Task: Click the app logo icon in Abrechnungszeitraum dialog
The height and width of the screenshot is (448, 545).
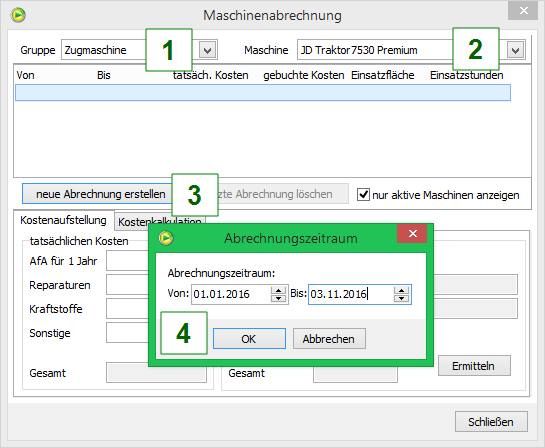Action: [166, 238]
